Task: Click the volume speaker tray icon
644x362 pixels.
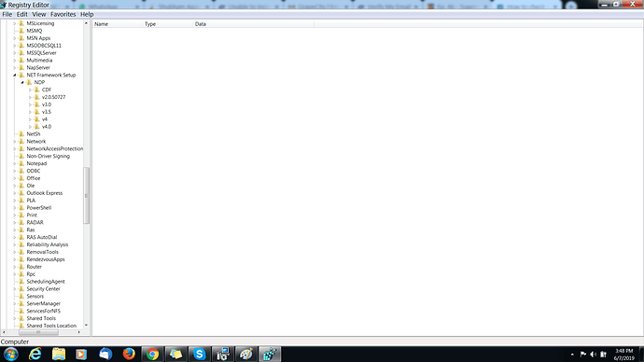Action: (593, 355)
